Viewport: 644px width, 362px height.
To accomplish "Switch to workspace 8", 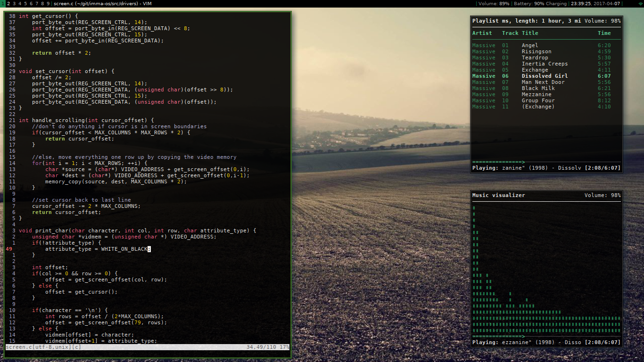I will pos(42,3).
